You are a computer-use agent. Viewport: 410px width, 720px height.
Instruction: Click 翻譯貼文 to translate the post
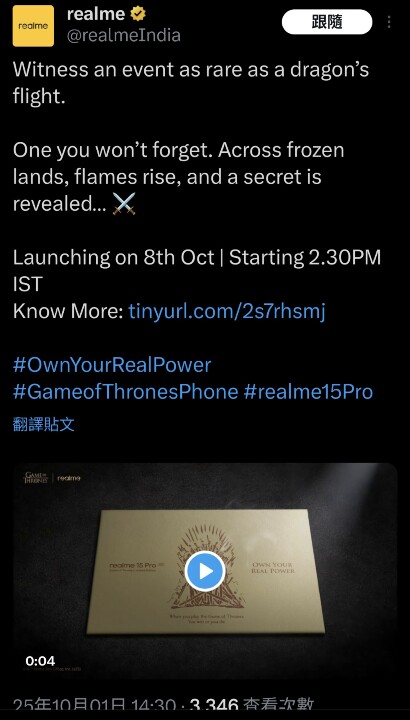[x=44, y=425]
